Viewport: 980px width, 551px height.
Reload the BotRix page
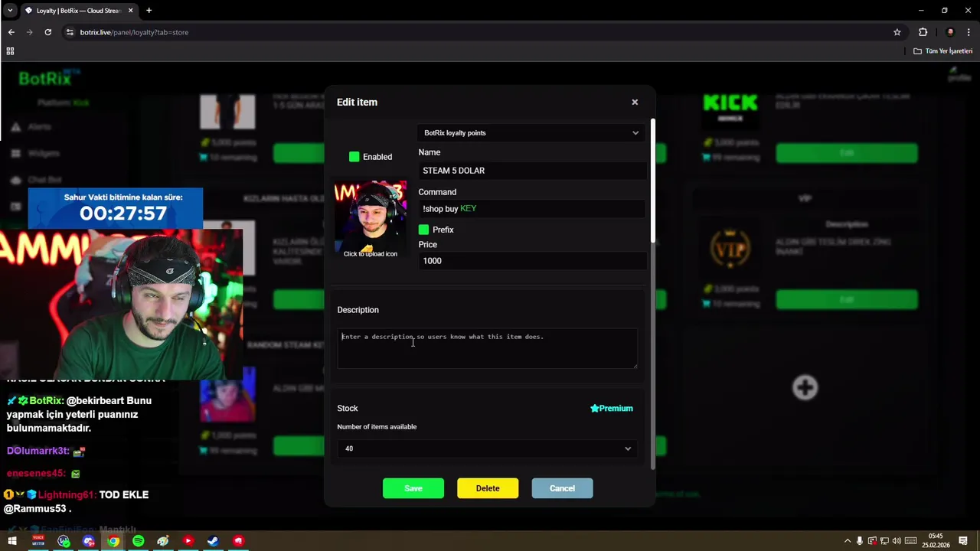(x=47, y=32)
